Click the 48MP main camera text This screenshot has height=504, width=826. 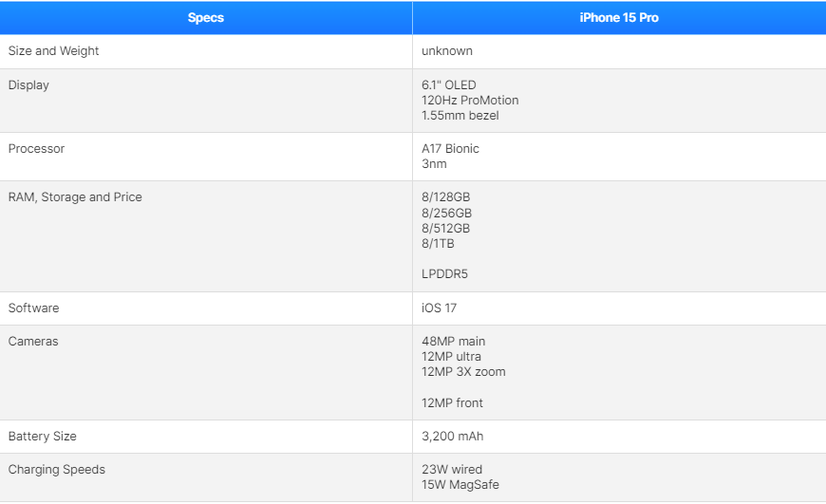tap(453, 342)
